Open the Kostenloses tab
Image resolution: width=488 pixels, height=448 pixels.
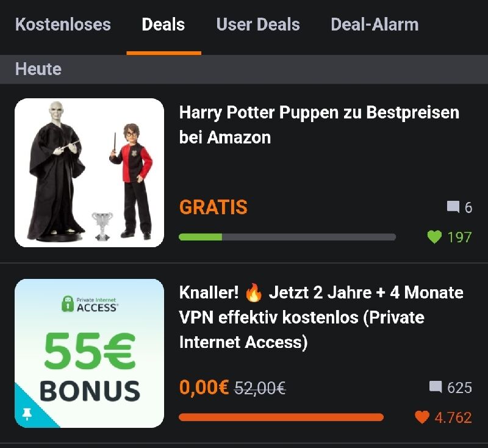point(63,24)
